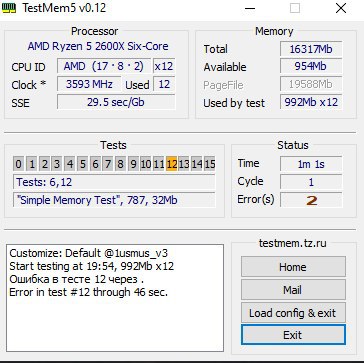The height and width of the screenshot is (363, 364).
Task: Click Load config & exit button
Action: pos(293,313)
